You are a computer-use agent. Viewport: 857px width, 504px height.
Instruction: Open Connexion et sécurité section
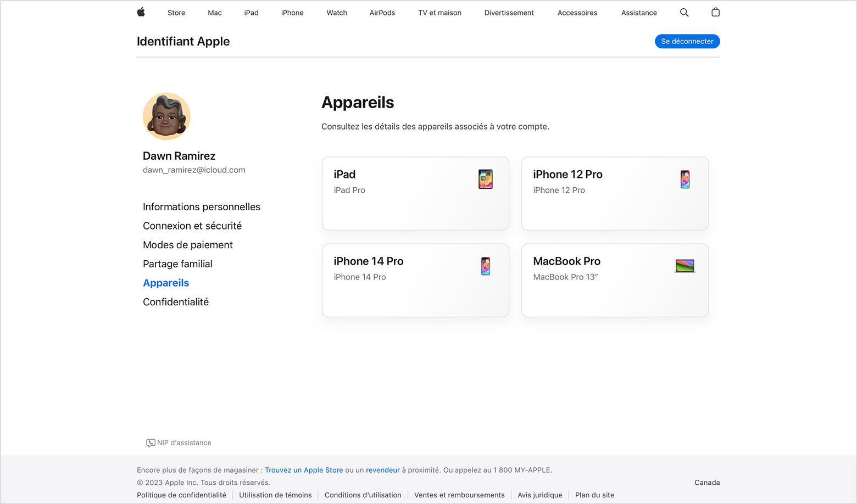tap(192, 226)
